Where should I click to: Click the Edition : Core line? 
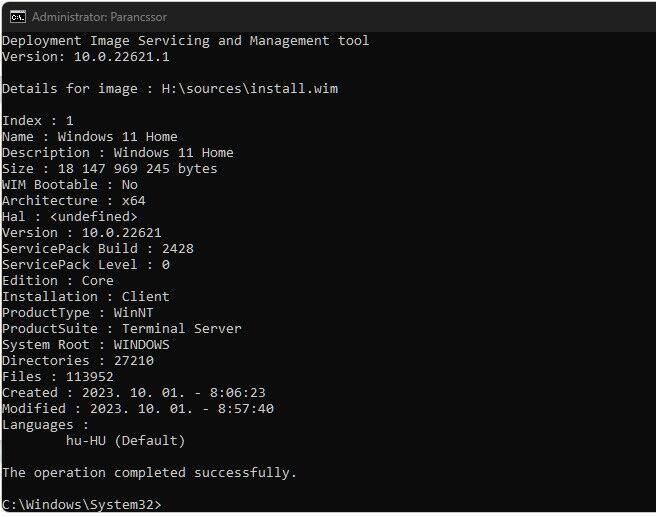click(x=58, y=281)
